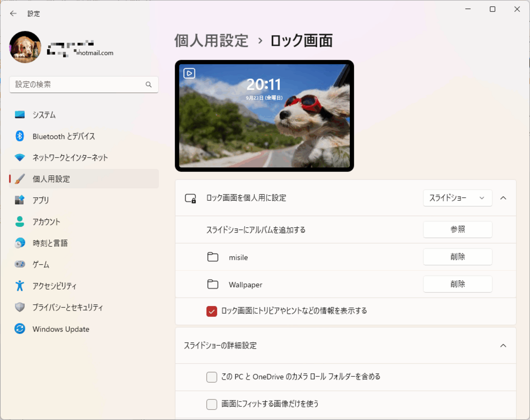
Task: Minimize the 設定 window
Action: [468, 9]
